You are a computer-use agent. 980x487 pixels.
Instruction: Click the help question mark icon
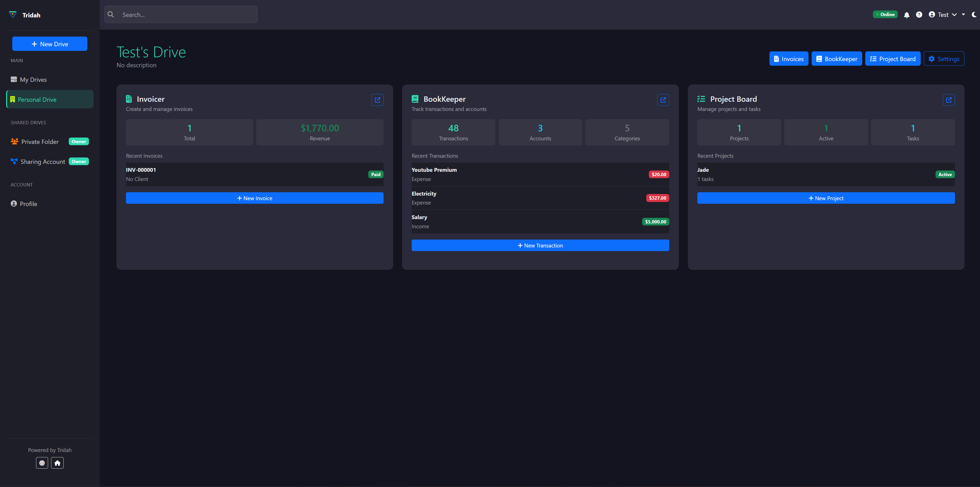(x=919, y=15)
